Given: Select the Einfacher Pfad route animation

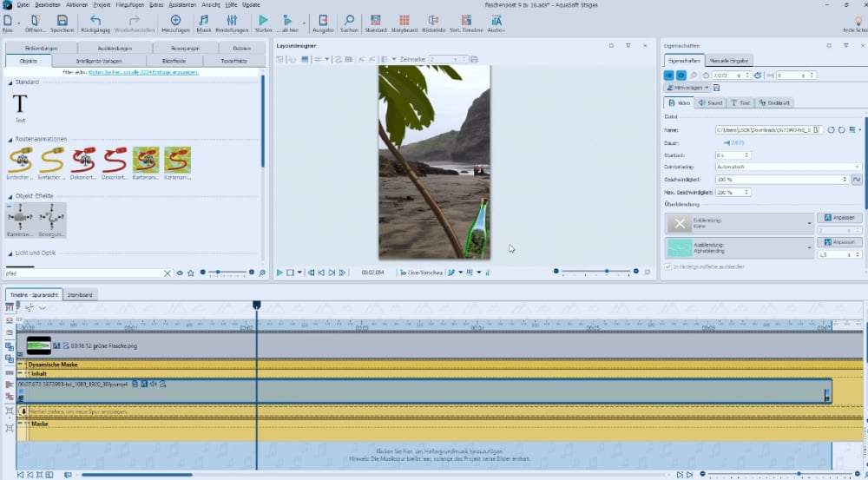Looking at the screenshot, I should tap(20, 160).
